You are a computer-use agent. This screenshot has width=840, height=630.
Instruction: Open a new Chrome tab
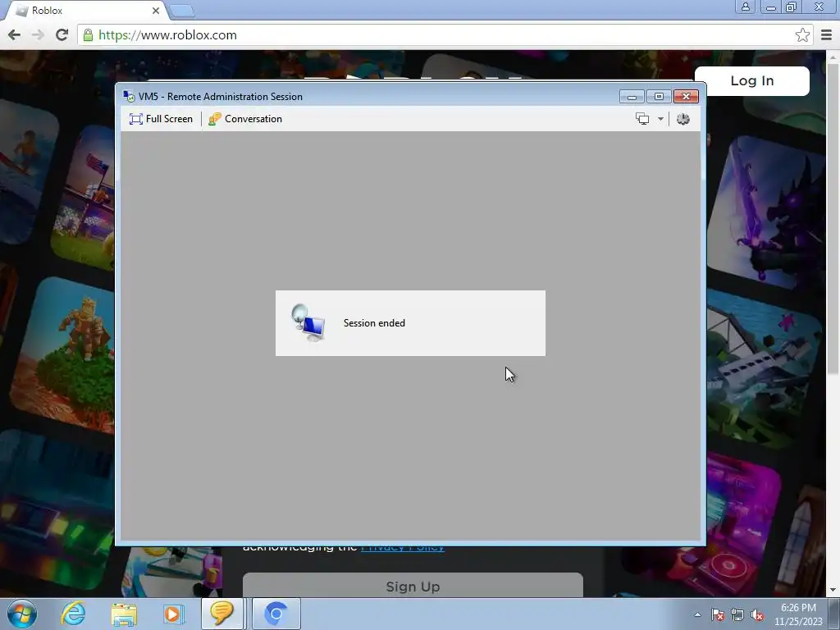(x=182, y=11)
